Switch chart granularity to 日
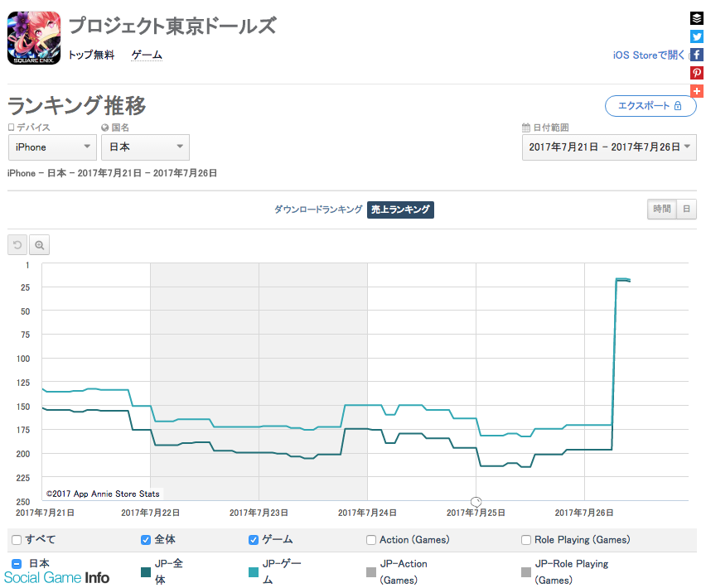 (x=687, y=209)
